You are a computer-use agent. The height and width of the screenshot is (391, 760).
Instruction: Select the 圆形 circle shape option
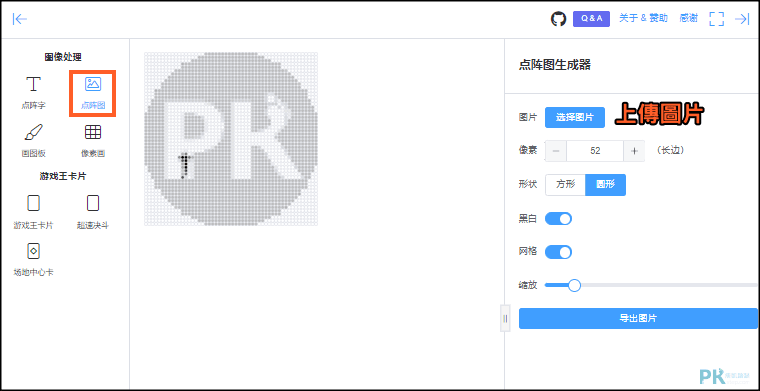point(605,185)
